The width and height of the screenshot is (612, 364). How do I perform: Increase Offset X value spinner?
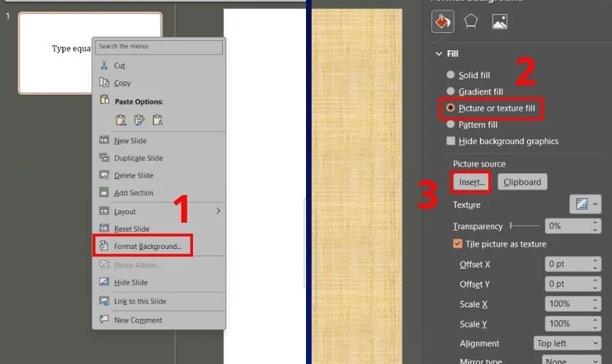pyautogui.click(x=595, y=261)
